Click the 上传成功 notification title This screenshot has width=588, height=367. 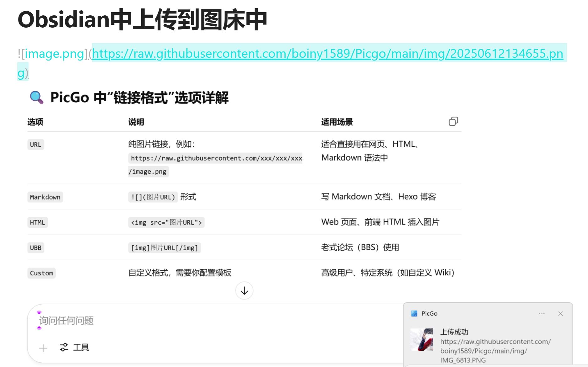click(454, 332)
